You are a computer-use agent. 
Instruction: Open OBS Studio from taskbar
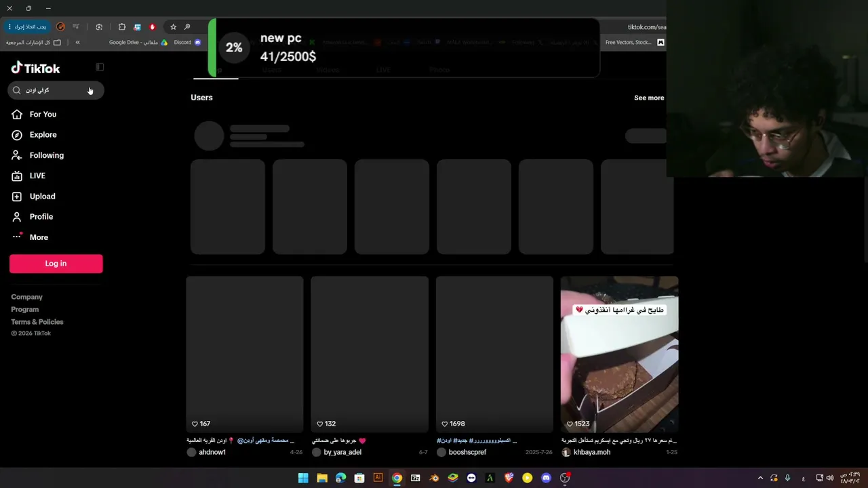click(565, 478)
